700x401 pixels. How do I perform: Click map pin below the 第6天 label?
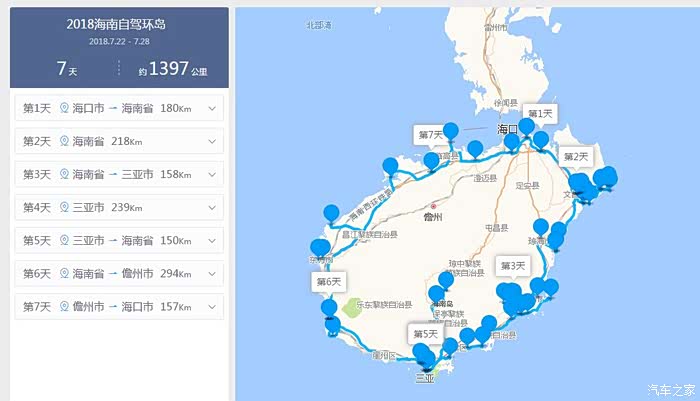click(x=329, y=308)
